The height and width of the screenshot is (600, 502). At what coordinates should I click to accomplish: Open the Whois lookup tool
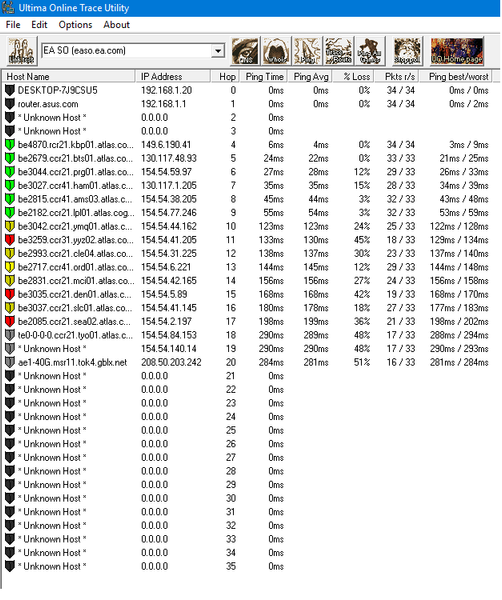pyautogui.click(x=276, y=51)
